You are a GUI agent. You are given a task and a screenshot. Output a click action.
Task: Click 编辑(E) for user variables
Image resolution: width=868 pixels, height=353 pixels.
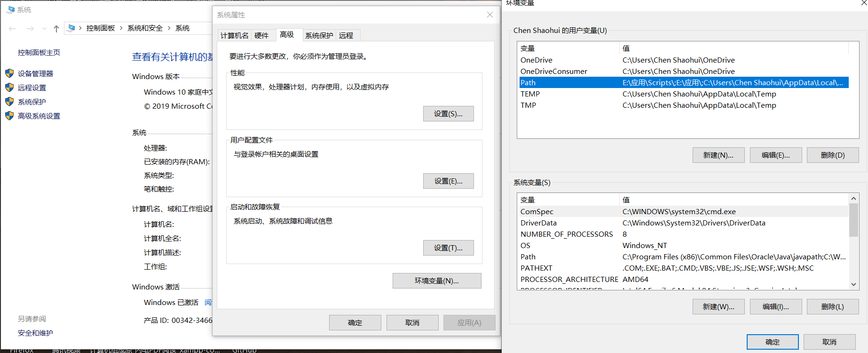776,155
